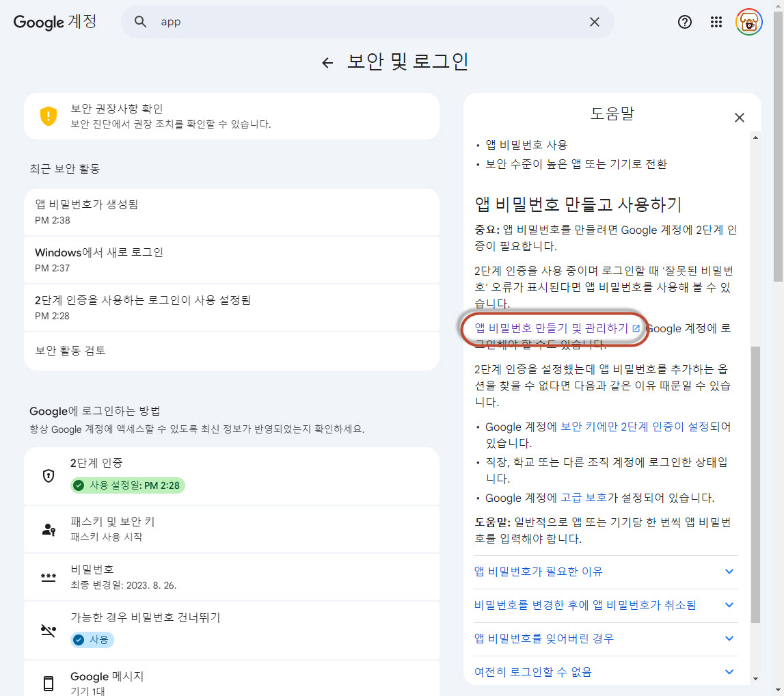This screenshot has width=784, height=696.
Task: Click the yellow security shield icon
Action: coord(48,116)
